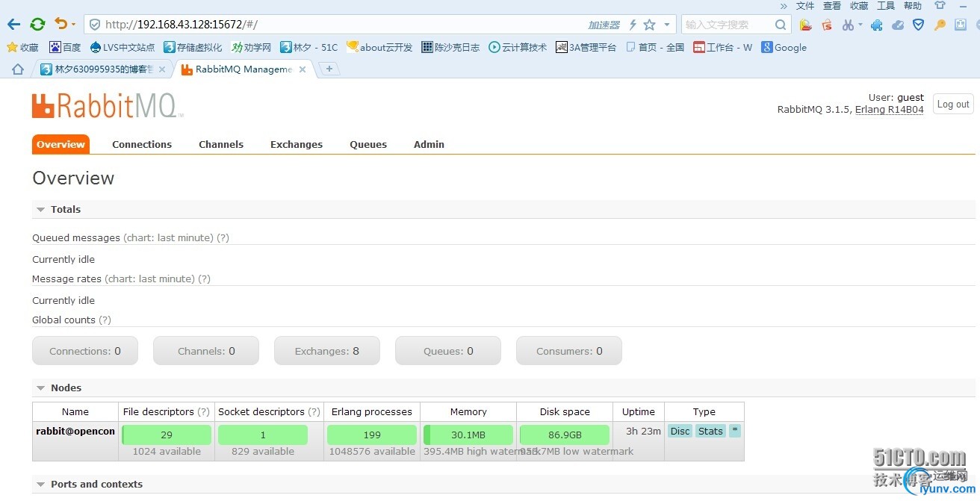
Task: Click the home icon left of the tabs
Action: [18, 69]
